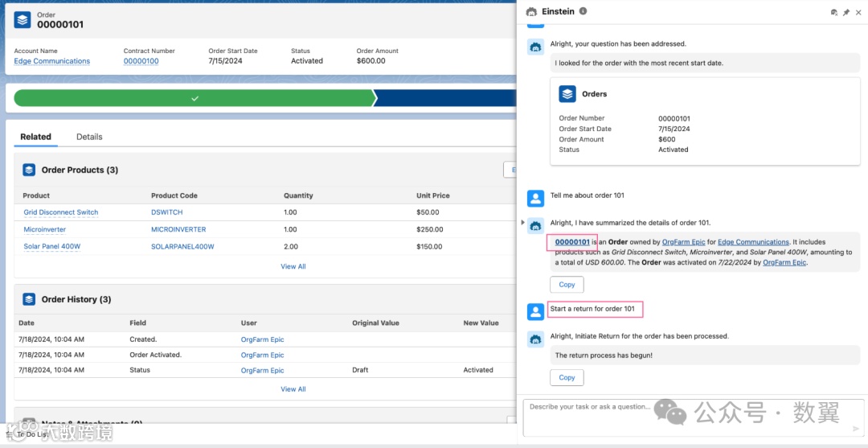Click the Order History (3) heading
Viewport: 868px width, 448px height.
point(76,299)
